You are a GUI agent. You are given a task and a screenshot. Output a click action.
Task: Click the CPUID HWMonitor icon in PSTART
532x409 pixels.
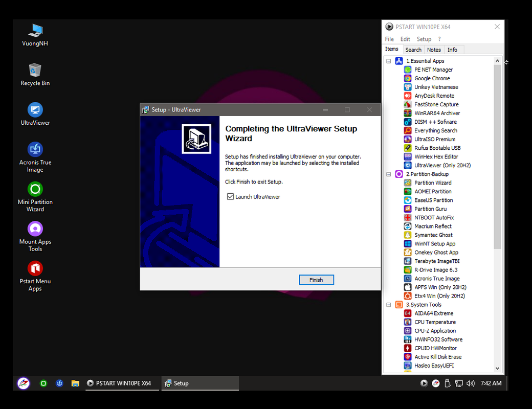click(408, 348)
